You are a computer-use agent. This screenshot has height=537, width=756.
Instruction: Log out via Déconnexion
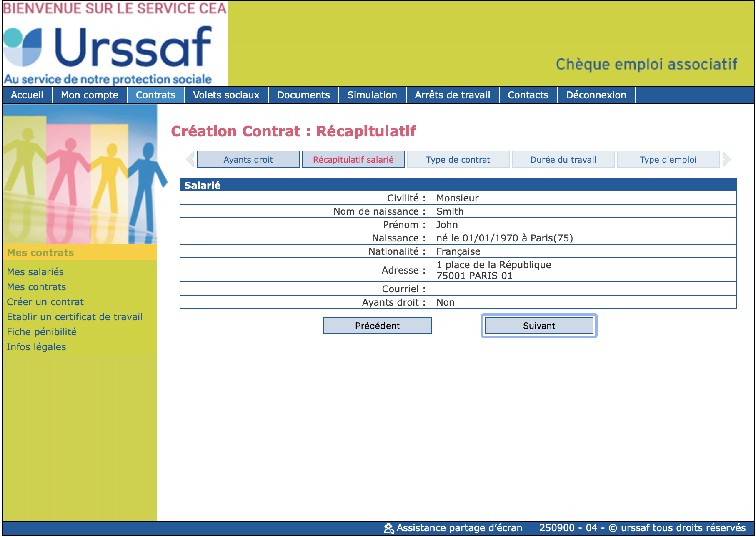pyautogui.click(x=596, y=95)
